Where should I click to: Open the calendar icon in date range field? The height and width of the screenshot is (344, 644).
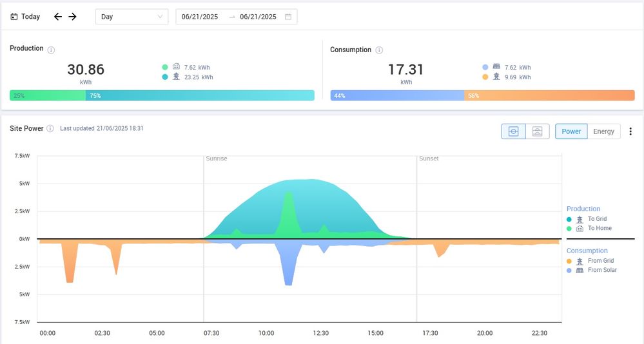pyautogui.click(x=288, y=17)
